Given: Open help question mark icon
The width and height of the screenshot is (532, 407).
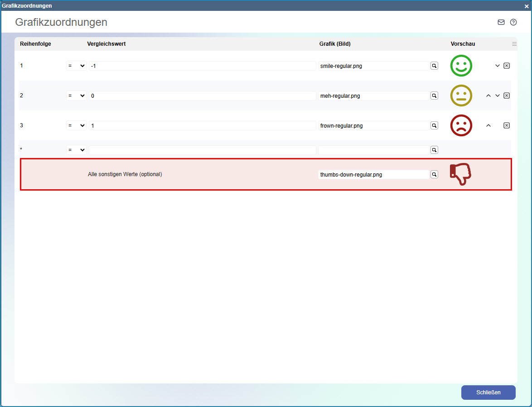Looking at the screenshot, I should pos(513,22).
